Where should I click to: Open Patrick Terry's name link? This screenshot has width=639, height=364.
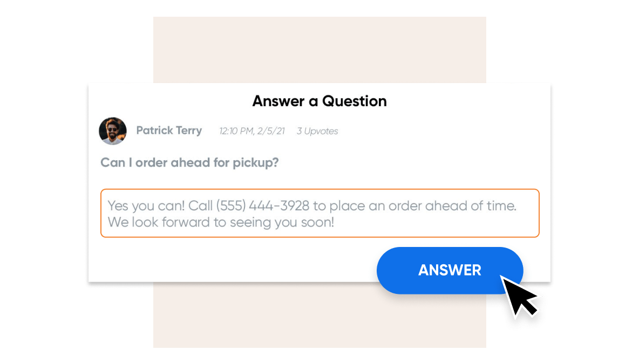pos(169,131)
